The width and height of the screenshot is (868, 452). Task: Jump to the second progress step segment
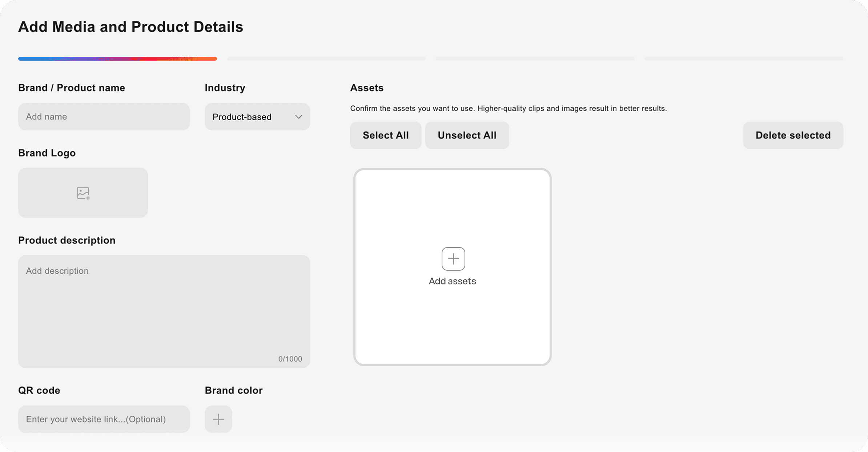pyautogui.click(x=326, y=58)
